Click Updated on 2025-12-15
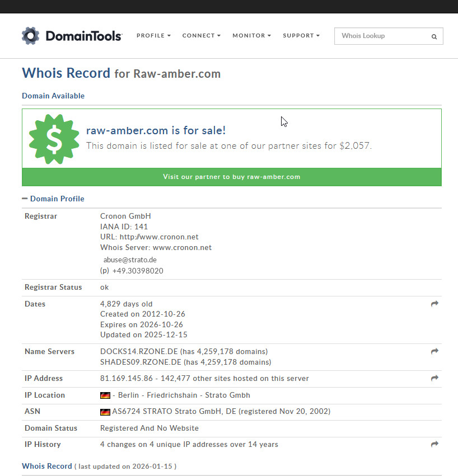458x476 pixels. 144,334
